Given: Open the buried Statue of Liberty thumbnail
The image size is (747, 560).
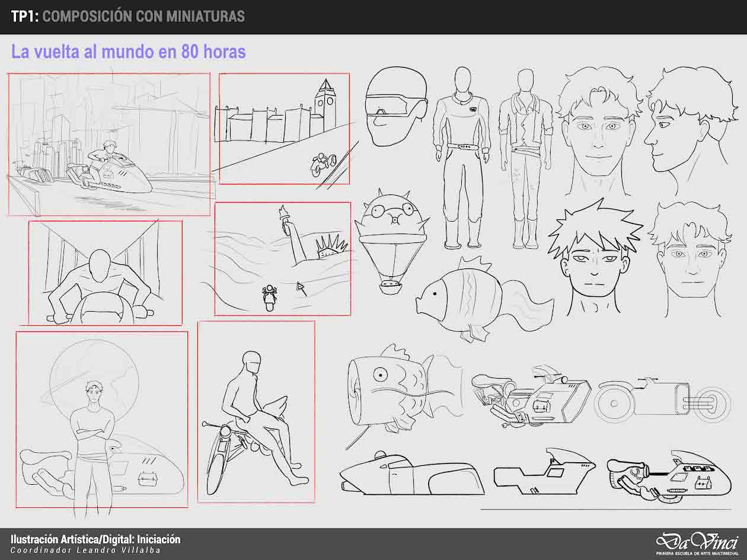Looking at the screenshot, I should click(282, 258).
